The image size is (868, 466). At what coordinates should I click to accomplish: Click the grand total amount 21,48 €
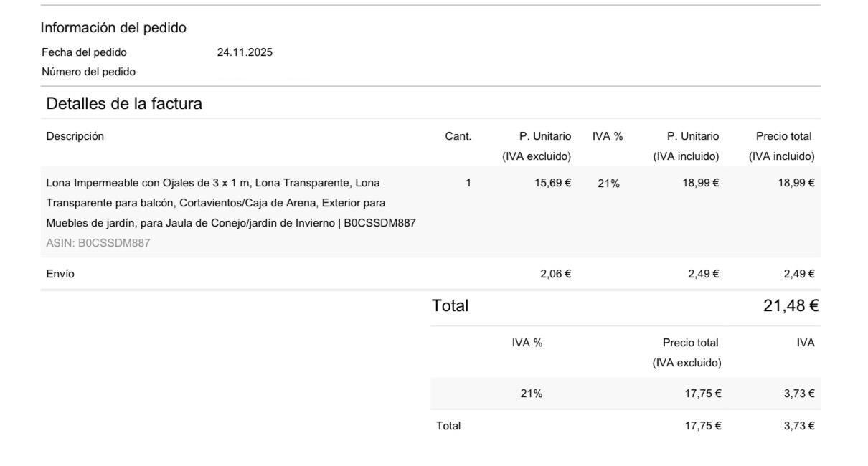coord(791,306)
